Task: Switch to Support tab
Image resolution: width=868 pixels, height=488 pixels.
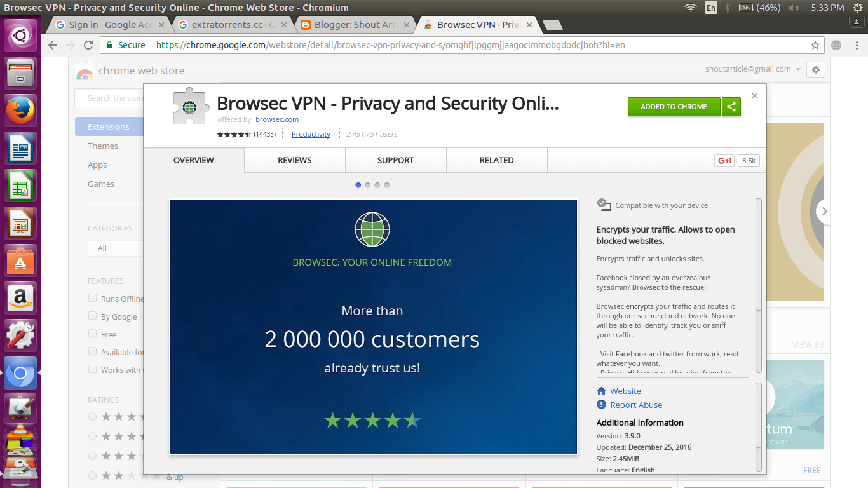Action: [395, 160]
